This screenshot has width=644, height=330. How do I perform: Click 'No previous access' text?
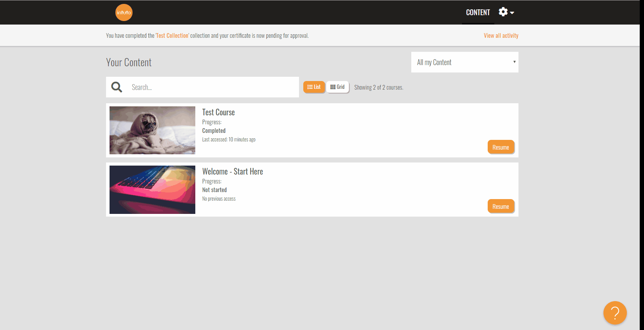(x=219, y=199)
